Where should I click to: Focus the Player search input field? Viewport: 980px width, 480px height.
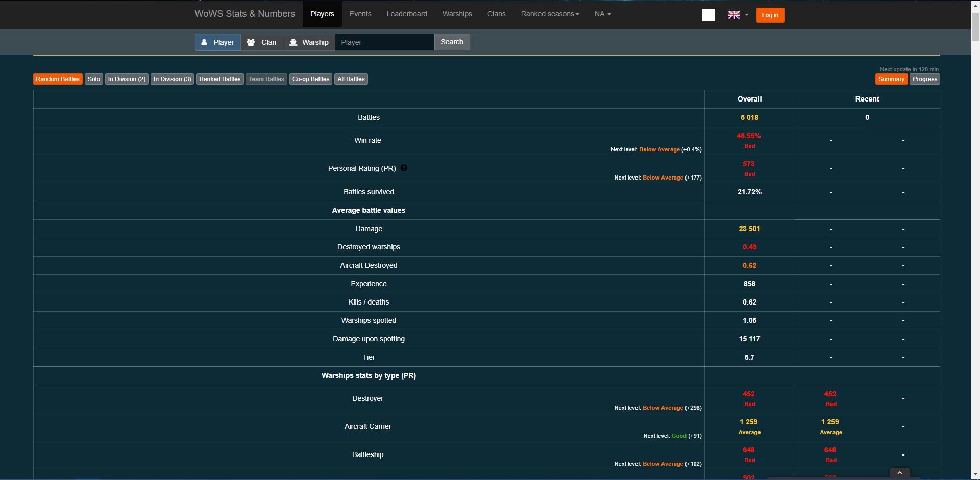point(384,42)
